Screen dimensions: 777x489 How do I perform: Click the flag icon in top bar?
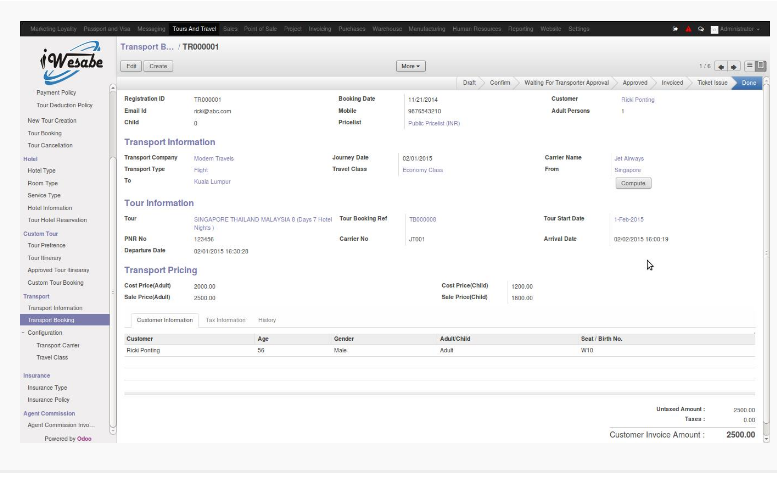click(x=675, y=29)
